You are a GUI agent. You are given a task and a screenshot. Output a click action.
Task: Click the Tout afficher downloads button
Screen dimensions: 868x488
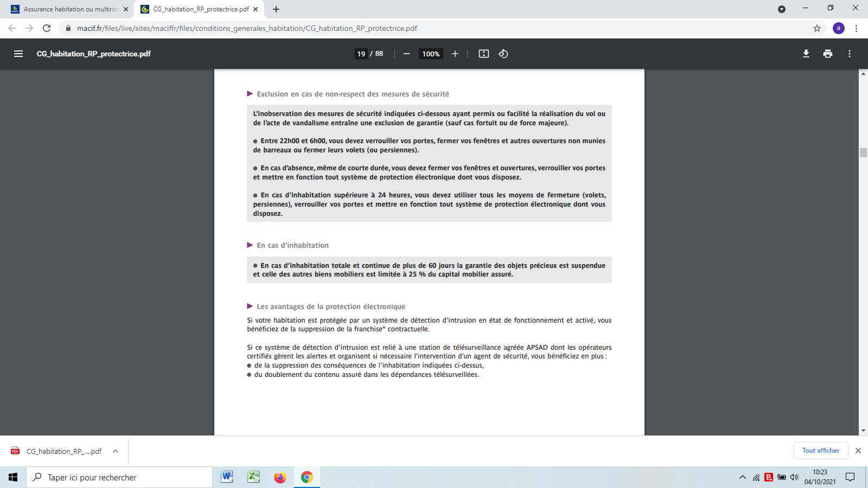pos(821,451)
